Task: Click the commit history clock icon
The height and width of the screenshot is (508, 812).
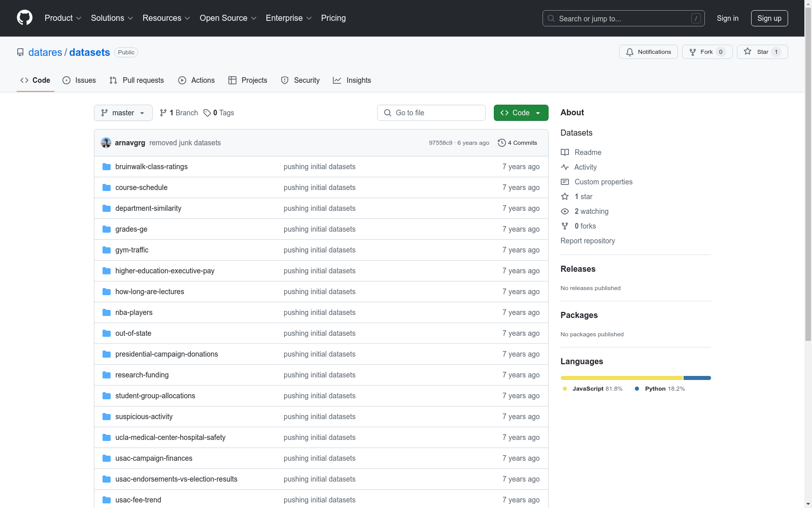Action: pyautogui.click(x=502, y=143)
